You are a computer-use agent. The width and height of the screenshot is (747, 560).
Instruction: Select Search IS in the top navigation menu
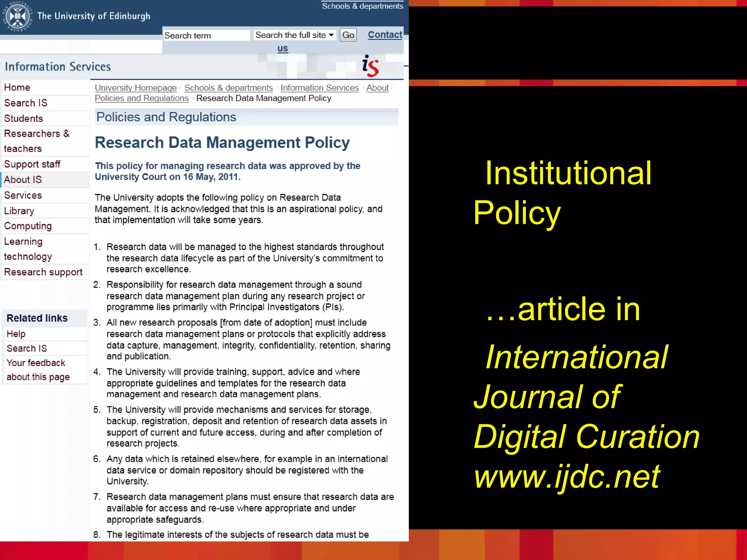(x=46, y=103)
